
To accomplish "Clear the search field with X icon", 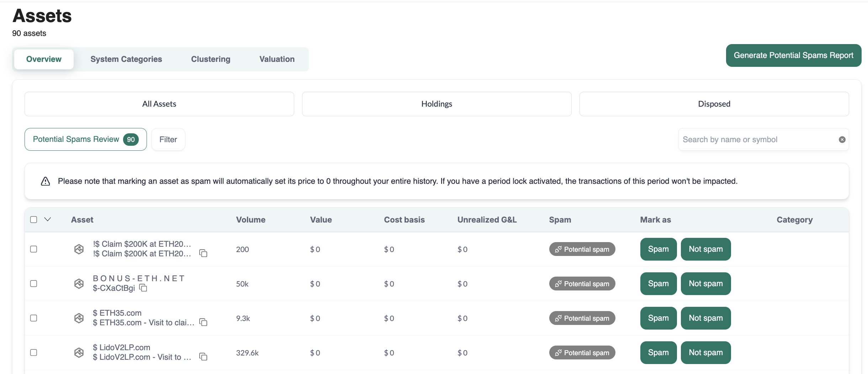I will point(842,140).
